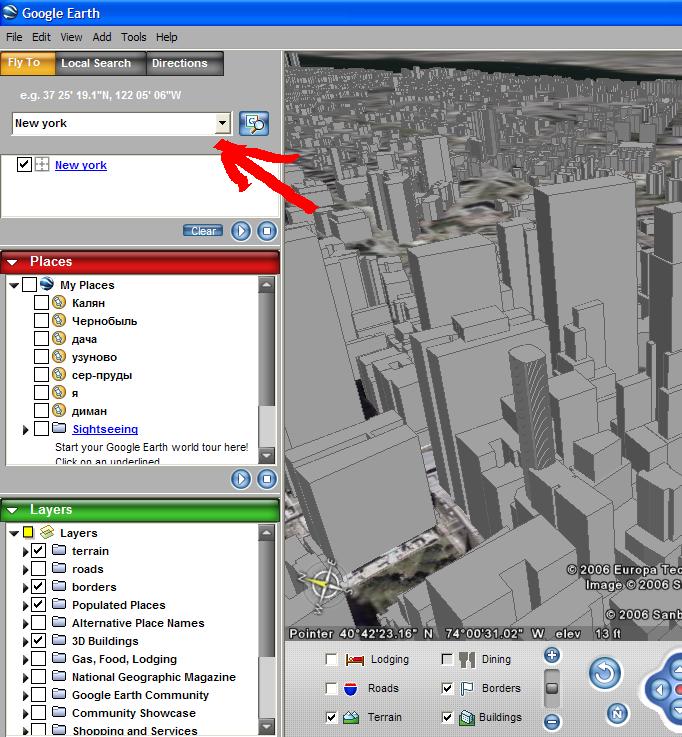The height and width of the screenshot is (737, 682).
Task: Enable the Чернобыль placemark checkbox
Action: (x=41, y=321)
